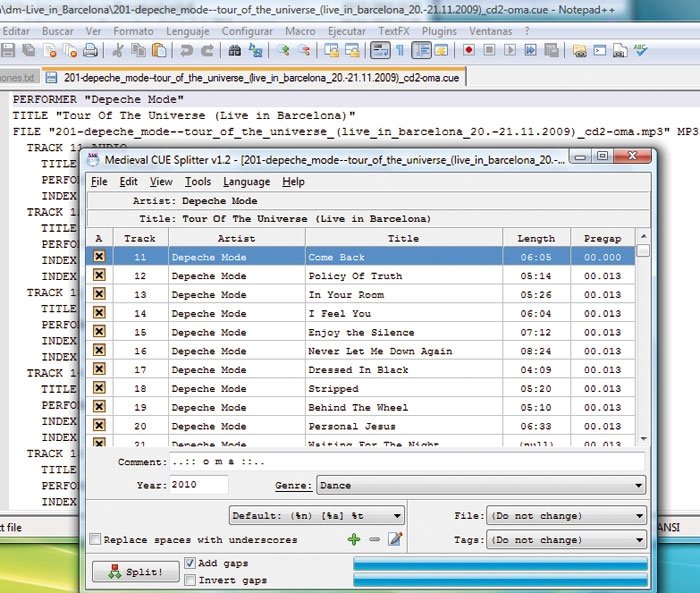The image size is (700, 593).
Task: Click the Title column header
Action: tap(404, 238)
